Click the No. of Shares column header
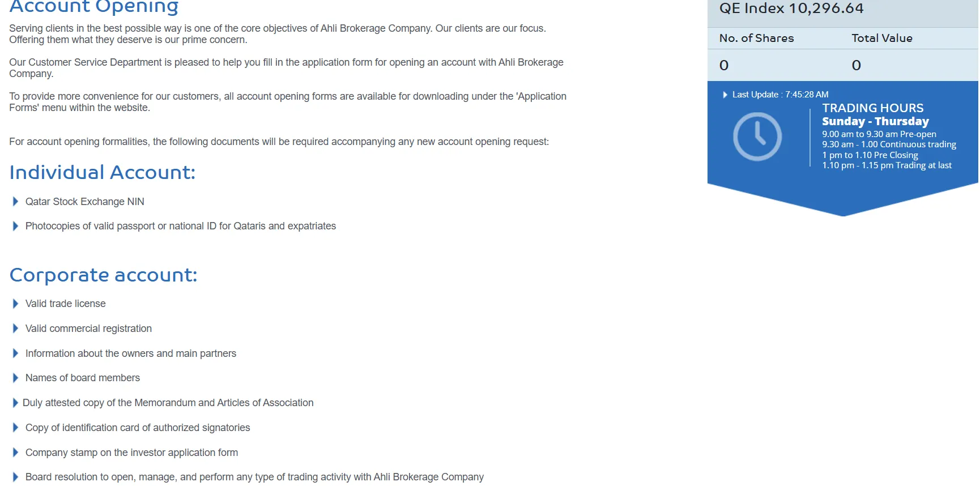This screenshot has height=486, width=980. tap(756, 38)
